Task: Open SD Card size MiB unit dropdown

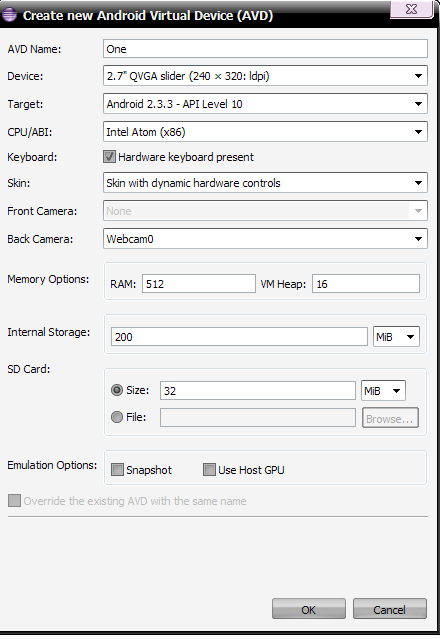Action: 383,391
